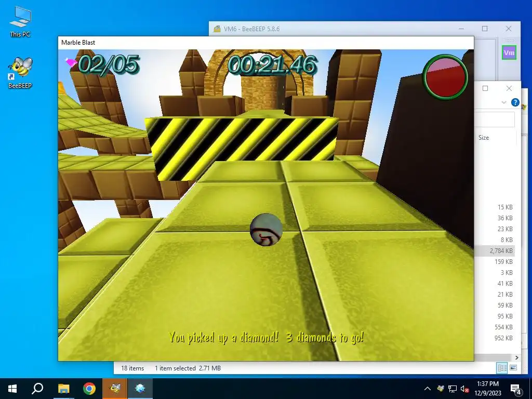Click the purple Vm avatar in BeeBEEP
532x399 pixels.
click(509, 52)
